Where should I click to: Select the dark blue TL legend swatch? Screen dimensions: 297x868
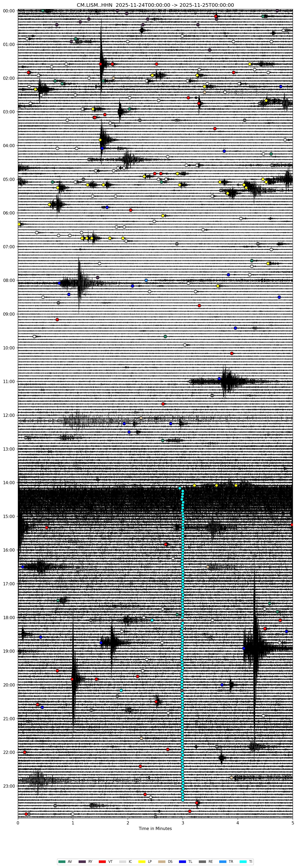pyautogui.click(x=182, y=862)
